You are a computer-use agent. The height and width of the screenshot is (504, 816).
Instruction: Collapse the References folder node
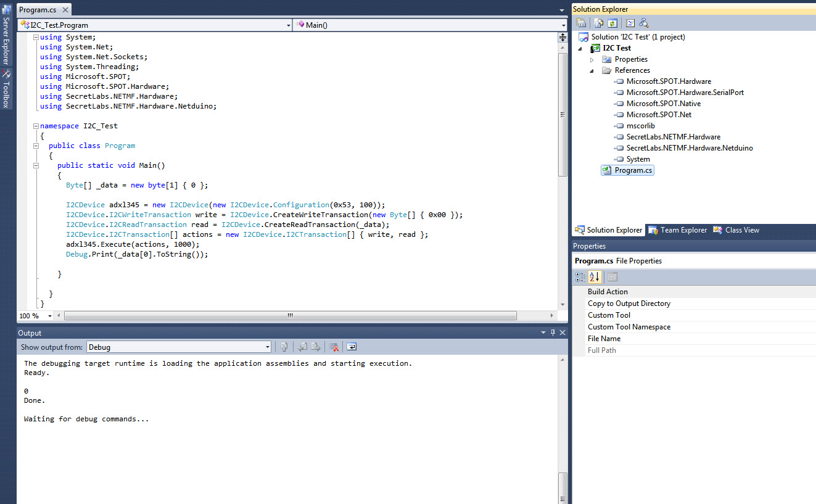click(x=592, y=70)
